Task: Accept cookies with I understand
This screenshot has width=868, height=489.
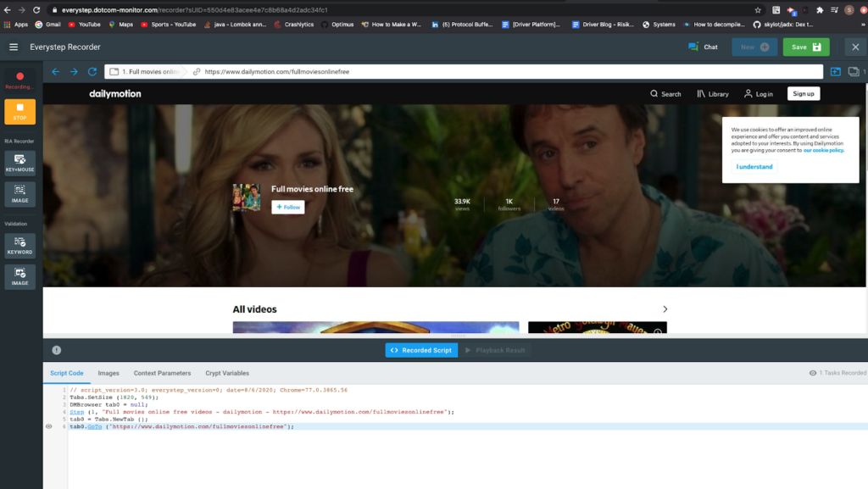Action: (754, 166)
